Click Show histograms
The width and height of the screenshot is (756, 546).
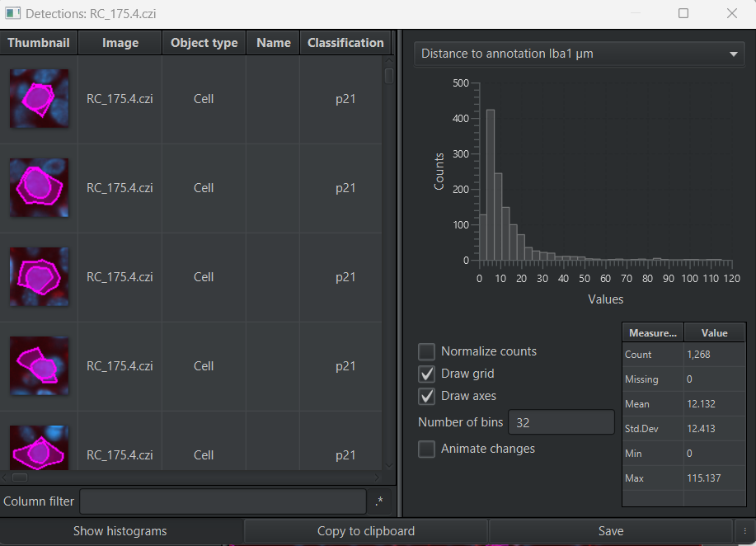click(121, 531)
